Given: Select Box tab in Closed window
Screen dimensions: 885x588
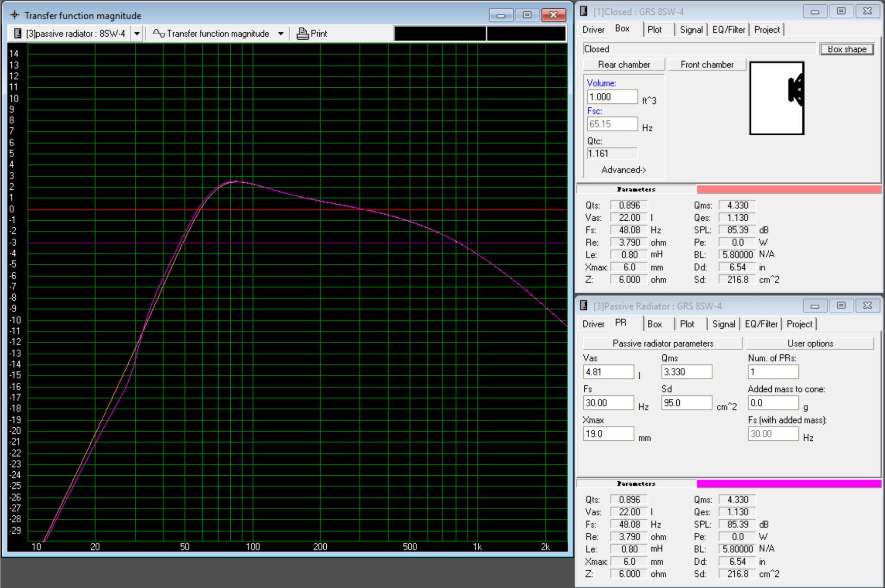Looking at the screenshot, I should coord(622,29).
